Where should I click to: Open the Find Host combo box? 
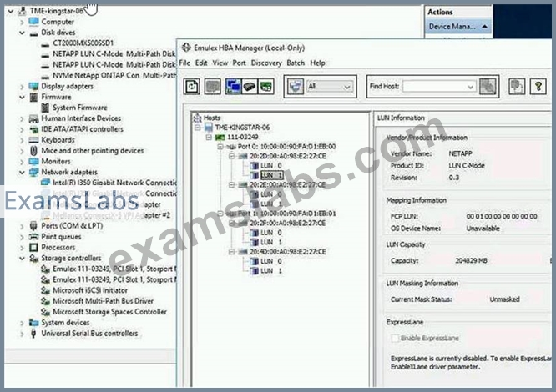click(x=439, y=87)
